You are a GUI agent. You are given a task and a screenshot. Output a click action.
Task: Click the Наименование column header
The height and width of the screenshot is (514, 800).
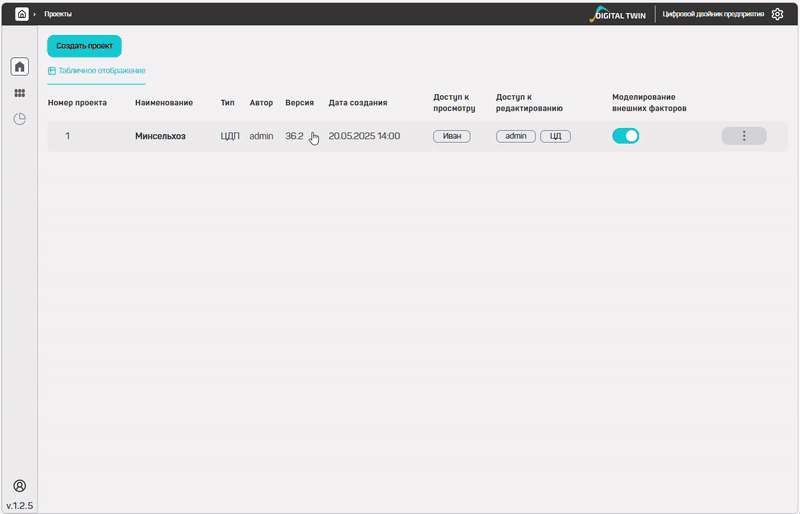164,103
